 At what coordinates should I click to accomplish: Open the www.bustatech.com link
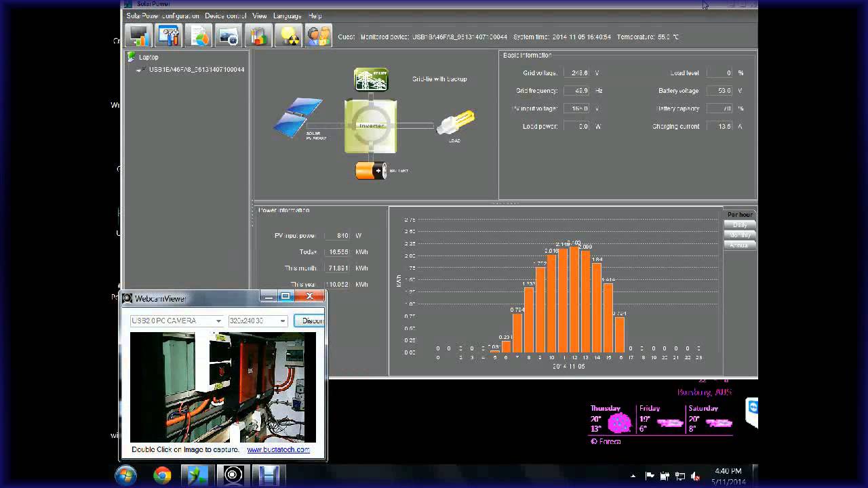click(x=278, y=449)
